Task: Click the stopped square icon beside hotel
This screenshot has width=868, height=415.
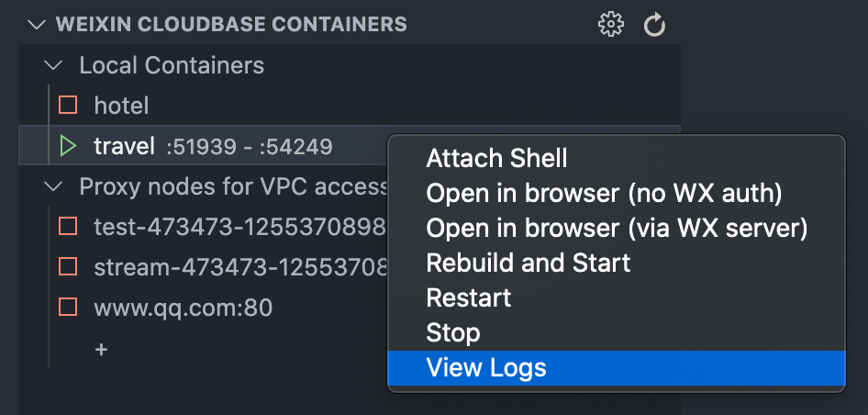Action: click(68, 106)
